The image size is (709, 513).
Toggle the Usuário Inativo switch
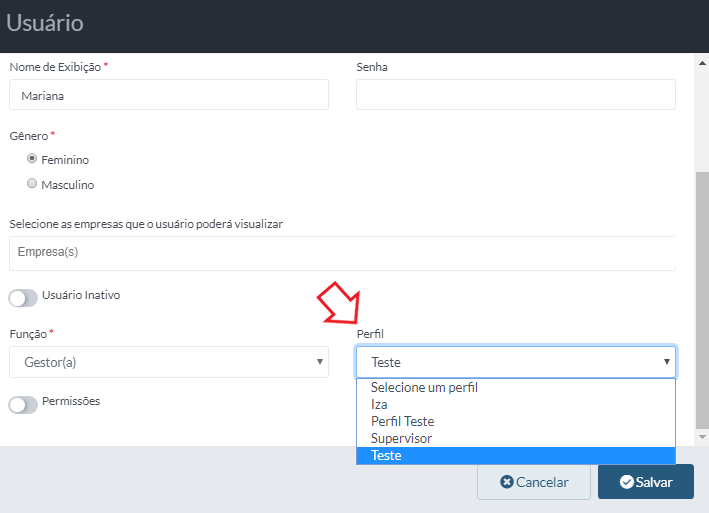pos(23,298)
